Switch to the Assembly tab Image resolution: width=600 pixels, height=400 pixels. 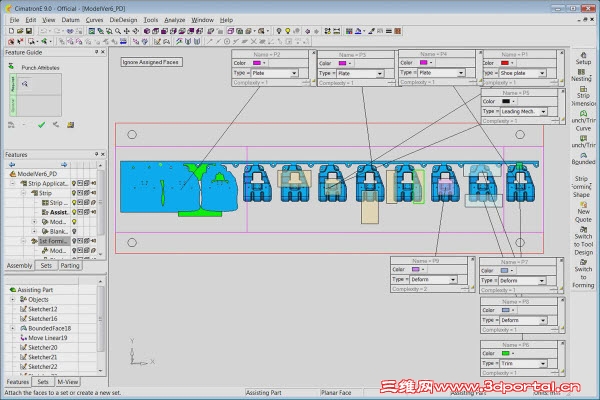[x=19, y=265]
